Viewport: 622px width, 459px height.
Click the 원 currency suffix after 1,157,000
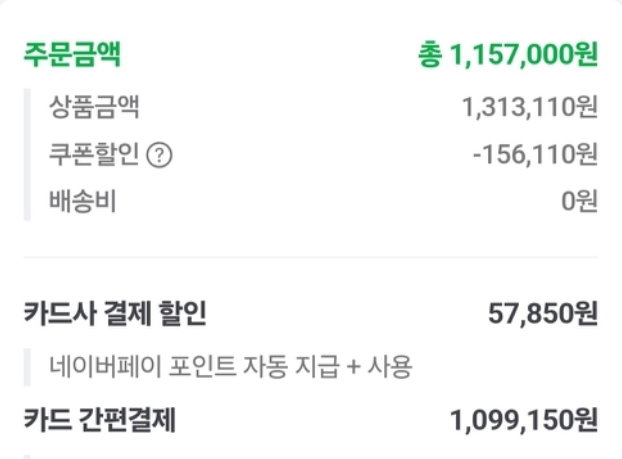click(x=586, y=54)
